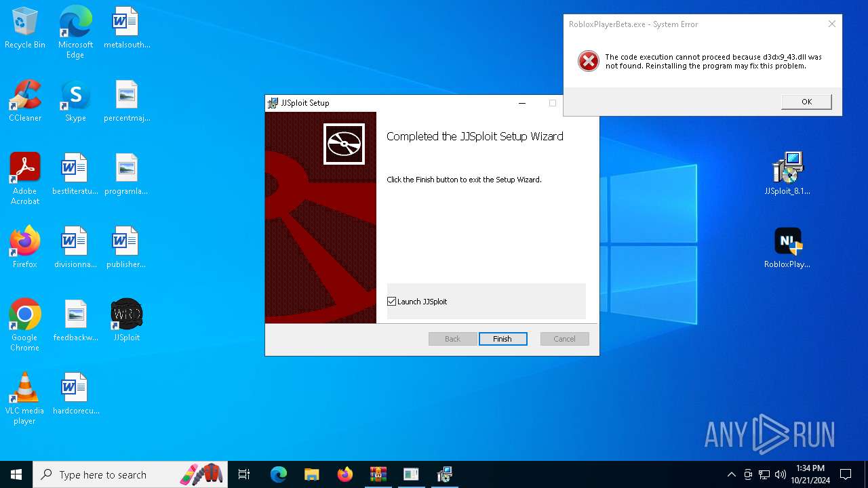
Task: Open File Explorer from the taskbar
Action: [x=312, y=474]
